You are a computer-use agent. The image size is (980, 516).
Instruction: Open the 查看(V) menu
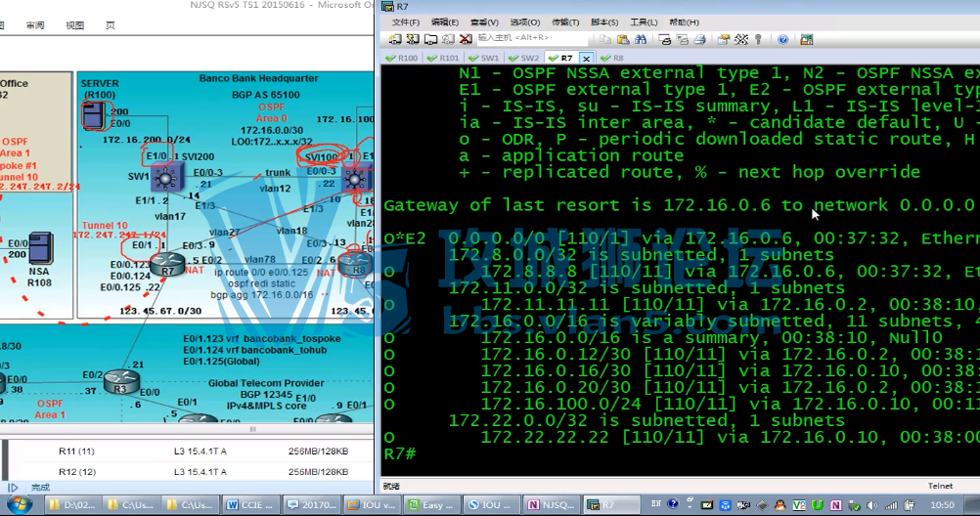(x=484, y=22)
